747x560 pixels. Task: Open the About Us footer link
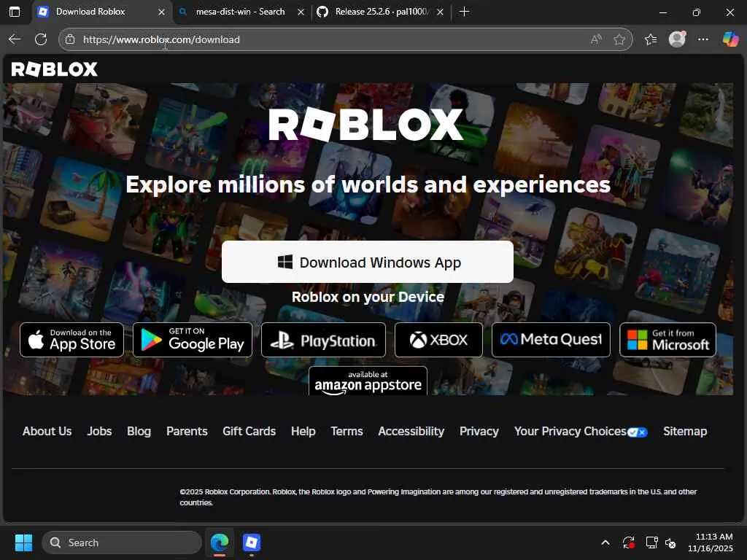point(47,432)
